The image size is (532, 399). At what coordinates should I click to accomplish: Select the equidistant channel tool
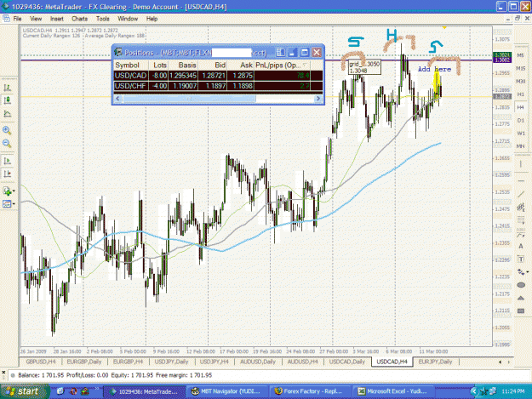521,207
